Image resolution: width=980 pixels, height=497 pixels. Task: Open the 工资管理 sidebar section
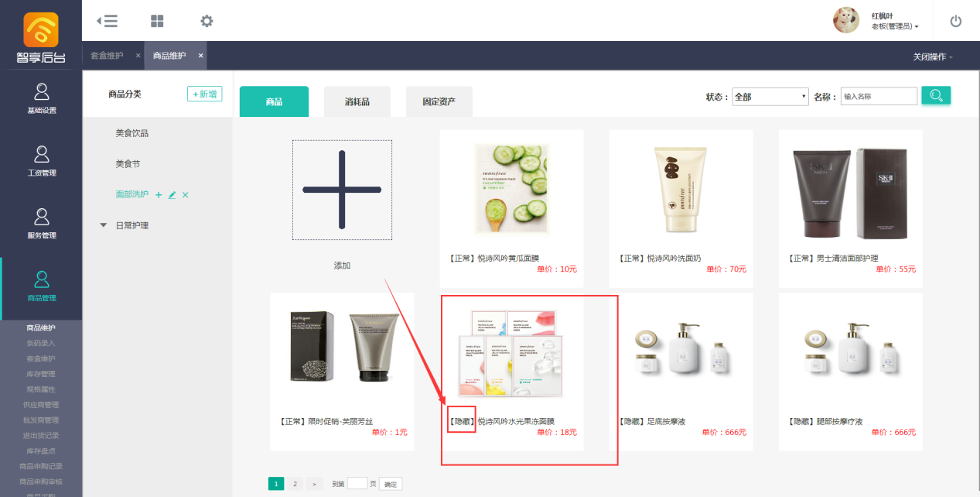coord(42,161)
